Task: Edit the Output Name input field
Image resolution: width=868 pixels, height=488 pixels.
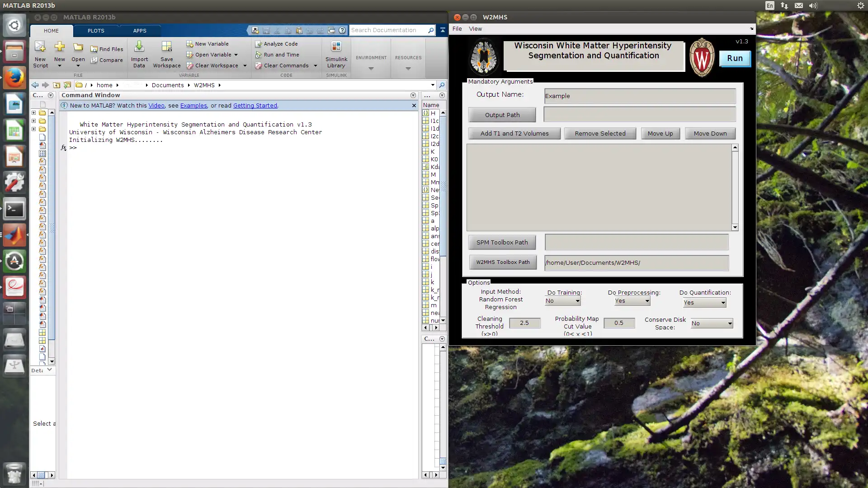Action: point(638,95)
